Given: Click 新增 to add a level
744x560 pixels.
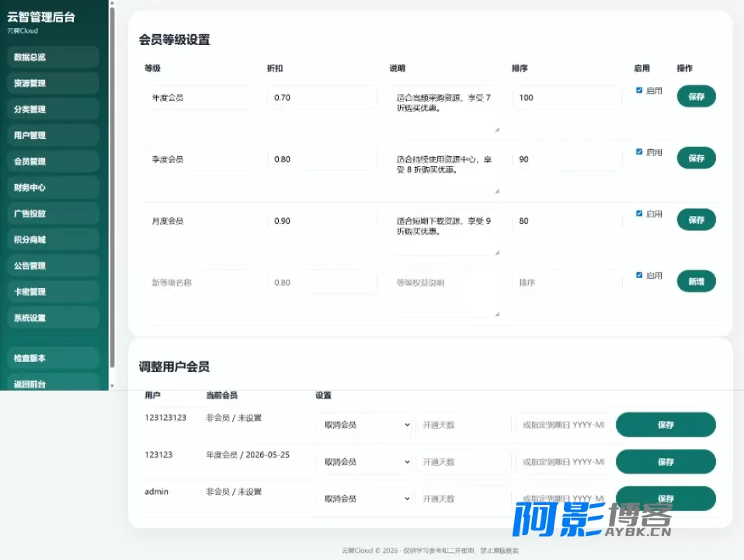Looking at the screenshot, I should [696, 281].
